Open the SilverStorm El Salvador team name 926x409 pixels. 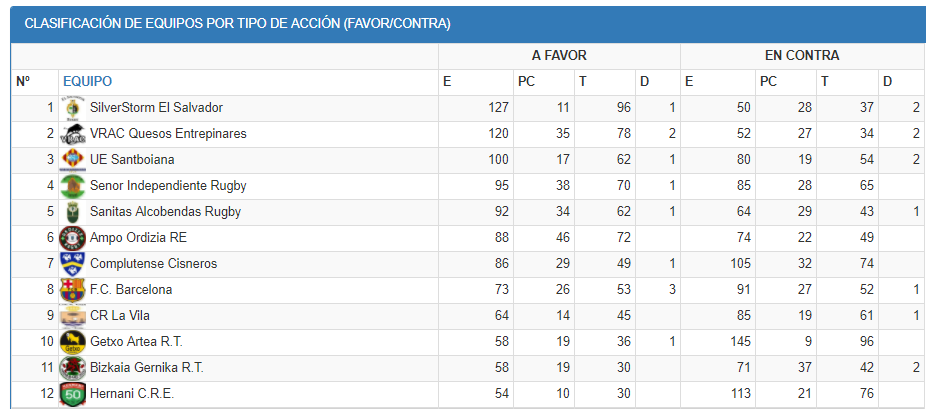tap(156, 108)
